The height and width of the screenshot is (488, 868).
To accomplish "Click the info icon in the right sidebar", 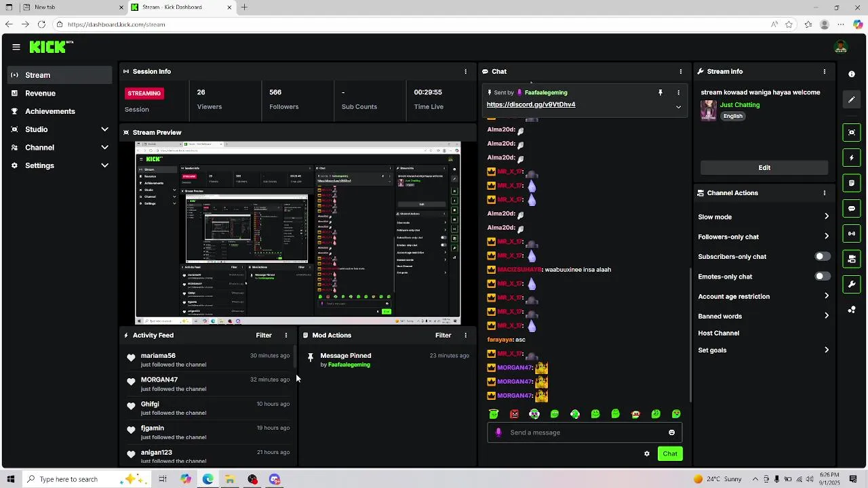I will coord(852,74).
